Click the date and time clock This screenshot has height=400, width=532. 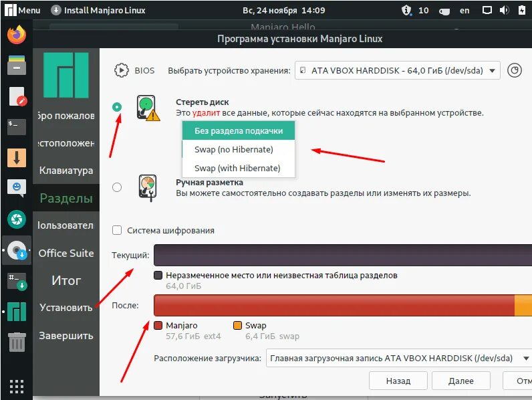[x=283, y=10]
